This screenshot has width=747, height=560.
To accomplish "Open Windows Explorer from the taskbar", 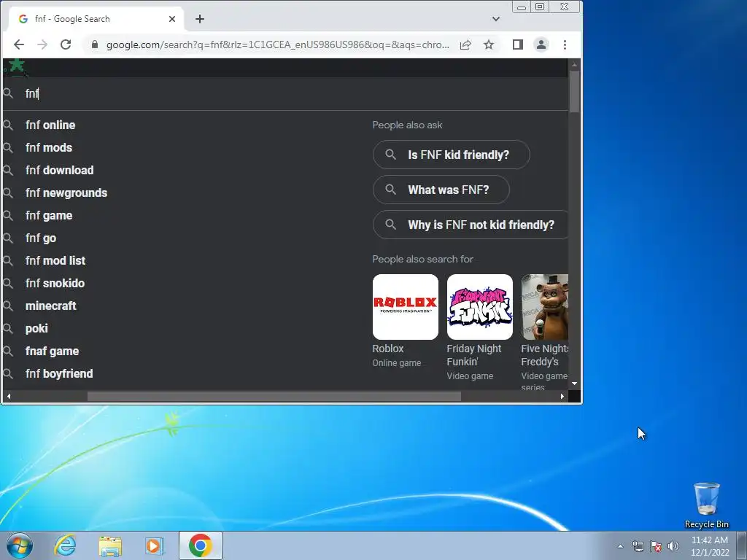I will coord(110,545).
